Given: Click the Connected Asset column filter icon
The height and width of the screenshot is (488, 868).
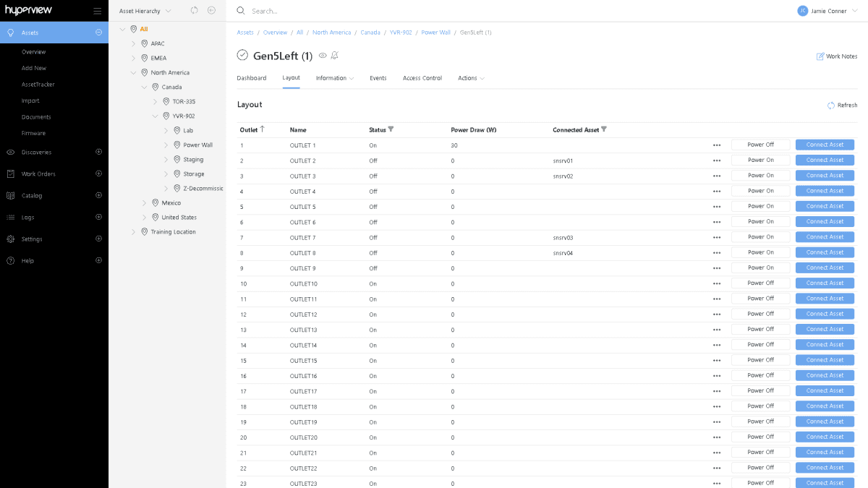Looking at the screenshot, I should click(x=604, y=129).
